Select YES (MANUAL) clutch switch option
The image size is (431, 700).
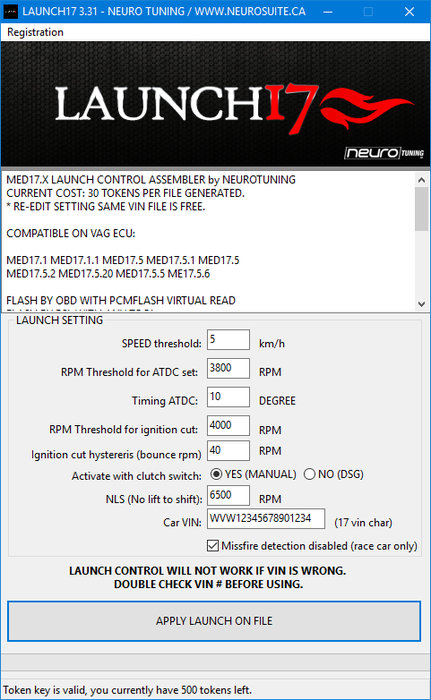[253, 474]
